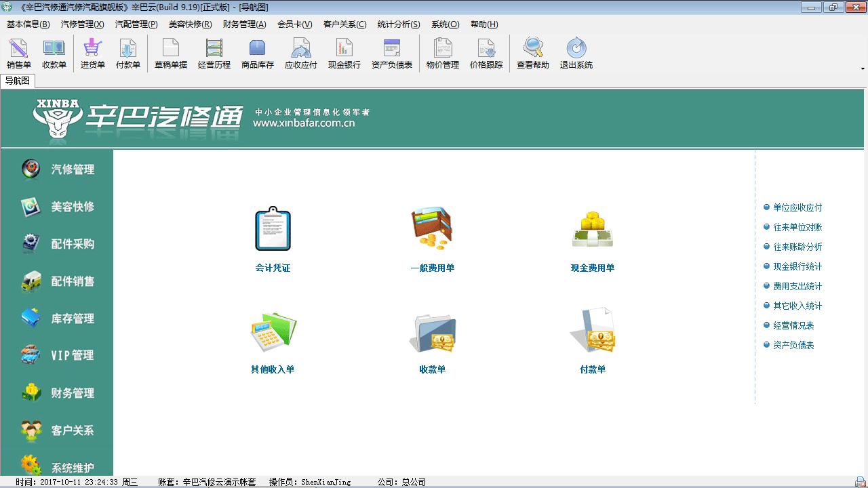
Task: Open the 财务管理(A) menu
Action: click(x=245, y=24)
